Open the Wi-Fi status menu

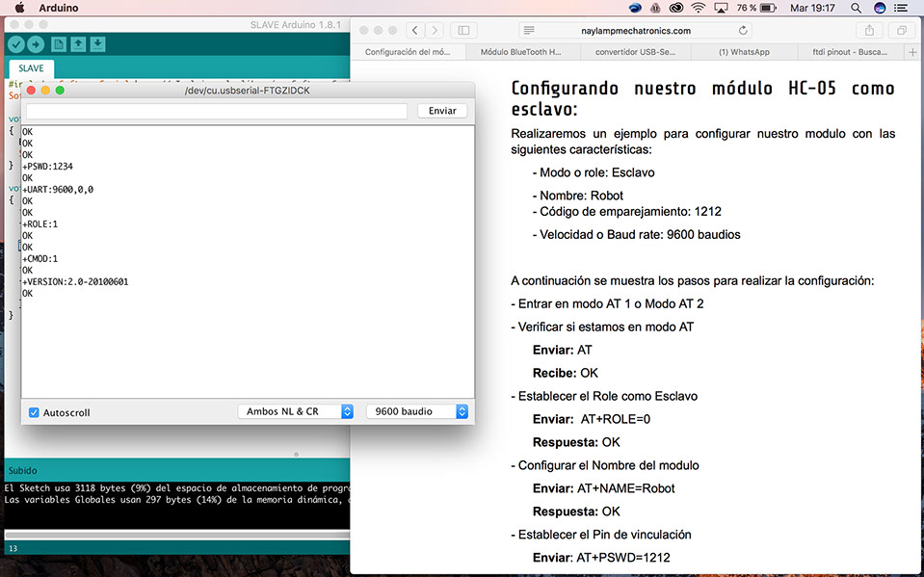coord(699,8)
